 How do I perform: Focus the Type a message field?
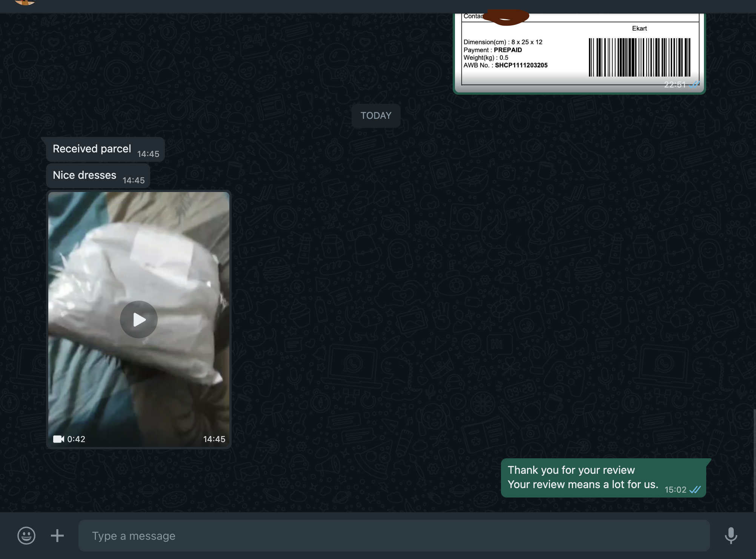point(394,536)
